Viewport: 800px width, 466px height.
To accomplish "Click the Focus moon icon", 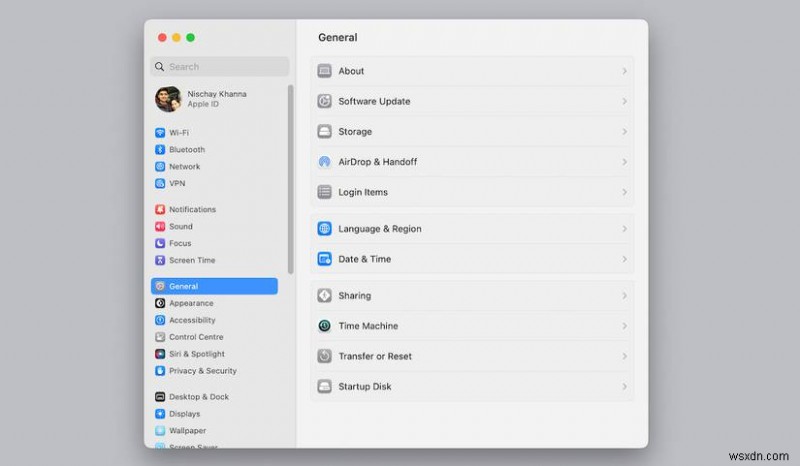I will pos(160,243).
